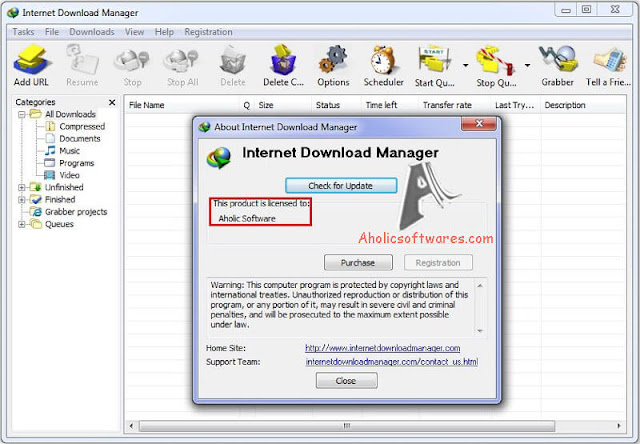Open the Stop Queue dropdown arrow

click(527, 65)
